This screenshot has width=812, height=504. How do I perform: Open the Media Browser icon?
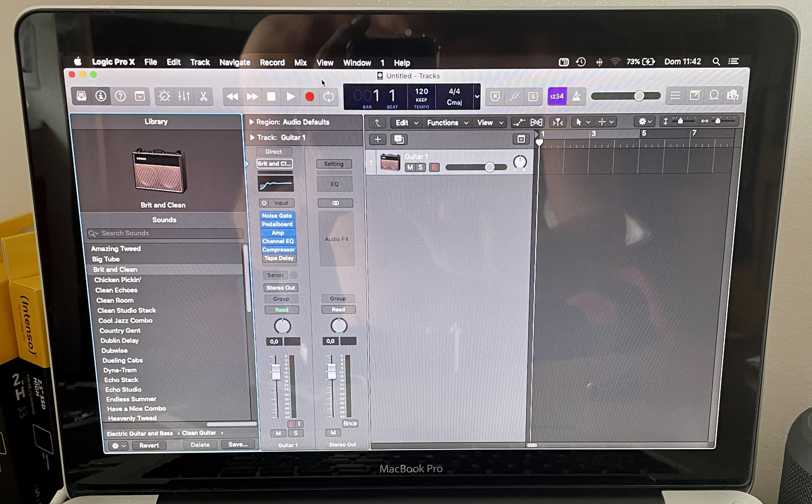click(x=733, y=96)
